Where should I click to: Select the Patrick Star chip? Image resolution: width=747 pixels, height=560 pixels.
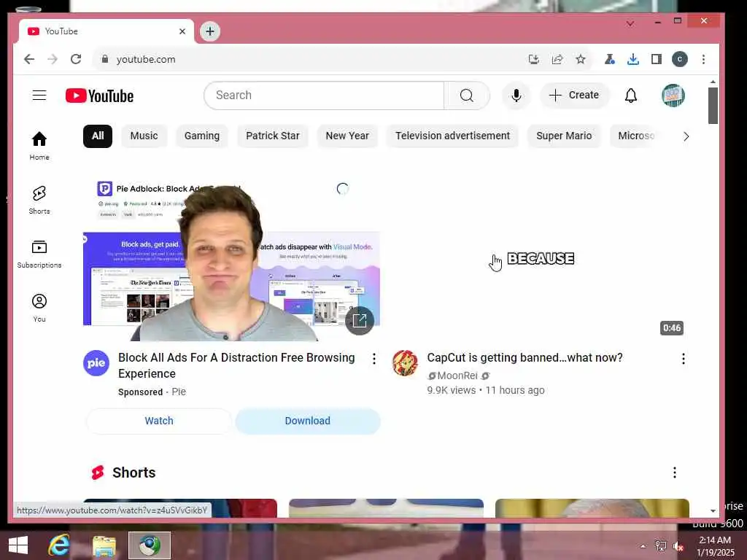tap(273, 136)
